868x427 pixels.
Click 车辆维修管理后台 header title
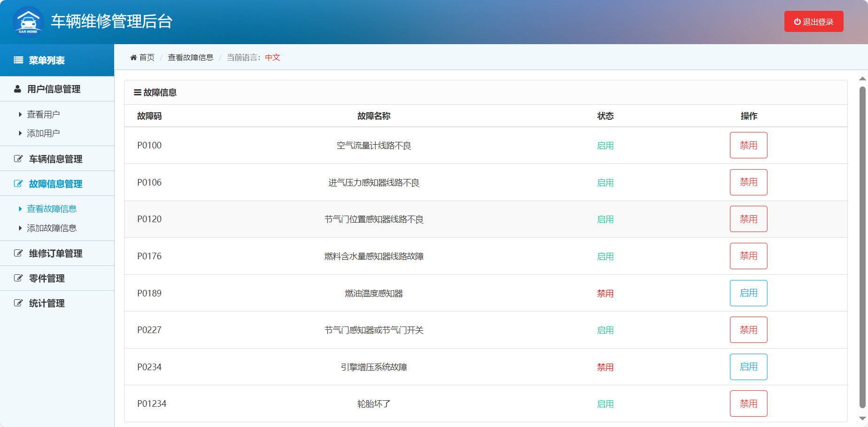112,22
